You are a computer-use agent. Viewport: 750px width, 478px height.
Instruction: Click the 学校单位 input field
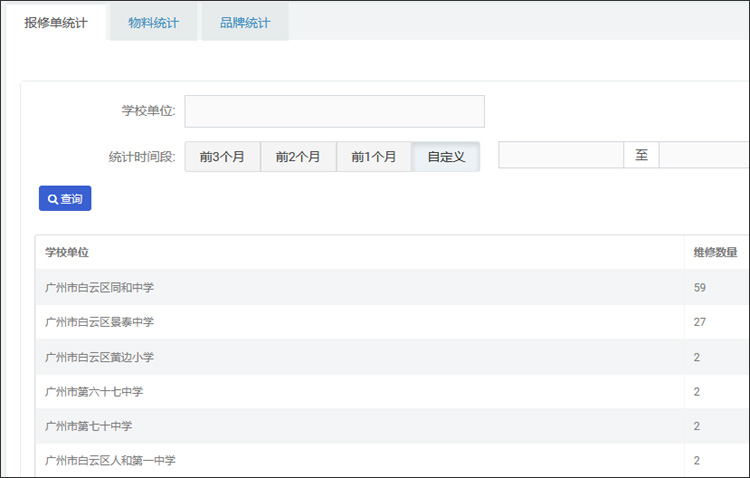click(x=334, y=111)
